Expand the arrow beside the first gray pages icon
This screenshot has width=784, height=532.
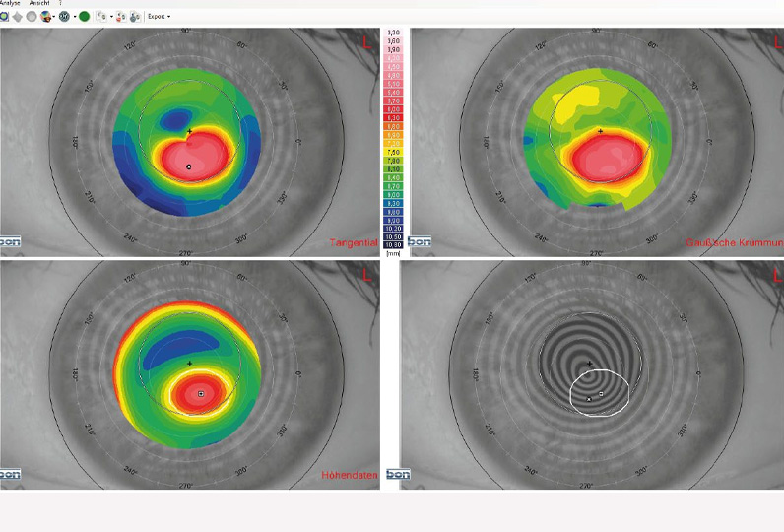click(x=111, y=17)
